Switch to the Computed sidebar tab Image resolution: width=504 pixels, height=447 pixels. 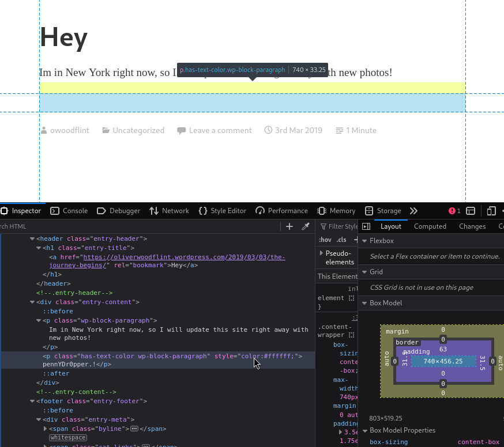pyautogui.click(x=430, y=226)
